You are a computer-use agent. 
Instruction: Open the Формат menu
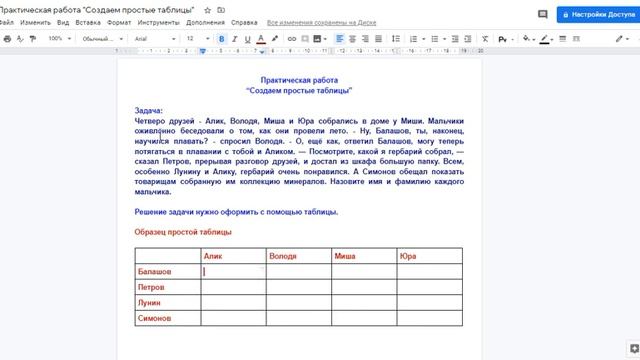(119, 22)
